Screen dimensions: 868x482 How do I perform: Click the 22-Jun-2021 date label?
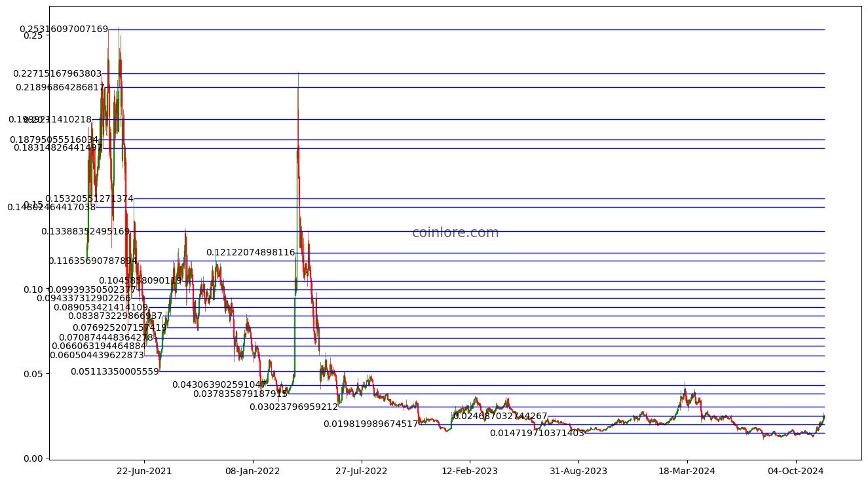pyautogui.click(x=144, y=471)
